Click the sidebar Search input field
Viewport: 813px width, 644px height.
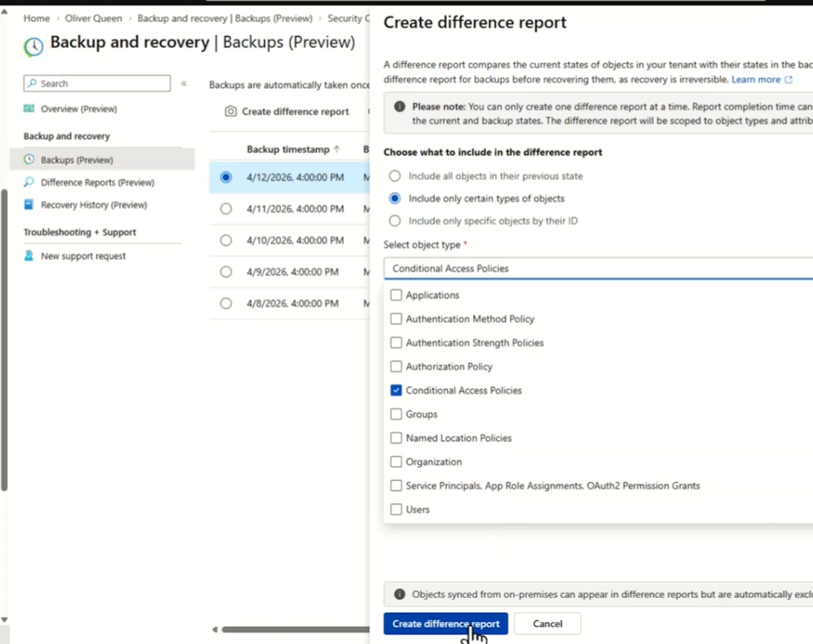[x=97, y=84]
